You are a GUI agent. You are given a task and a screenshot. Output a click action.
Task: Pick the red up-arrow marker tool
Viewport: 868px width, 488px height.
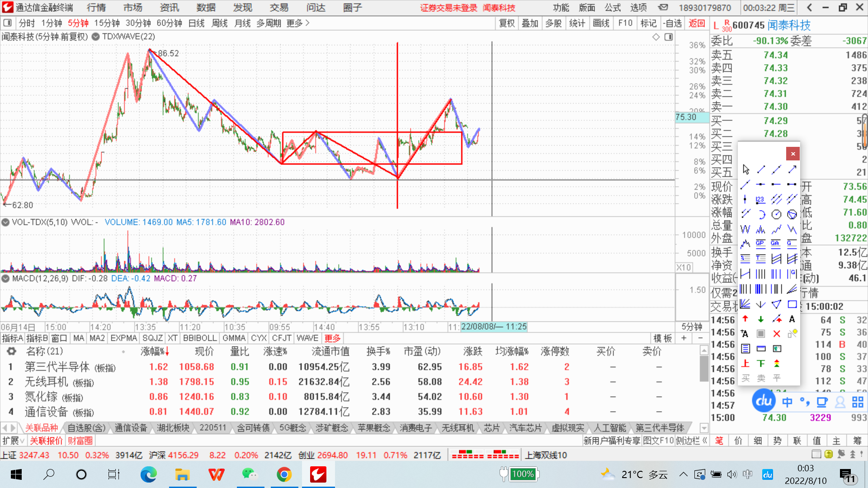[745, 319]
